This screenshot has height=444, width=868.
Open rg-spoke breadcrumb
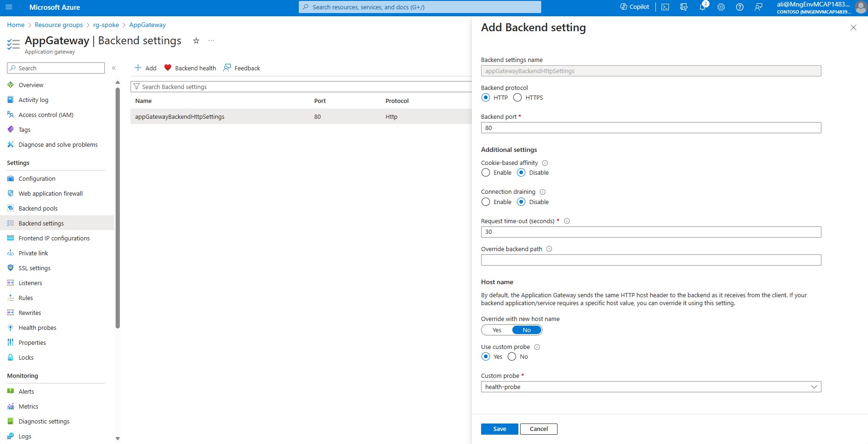coord(106,25)
